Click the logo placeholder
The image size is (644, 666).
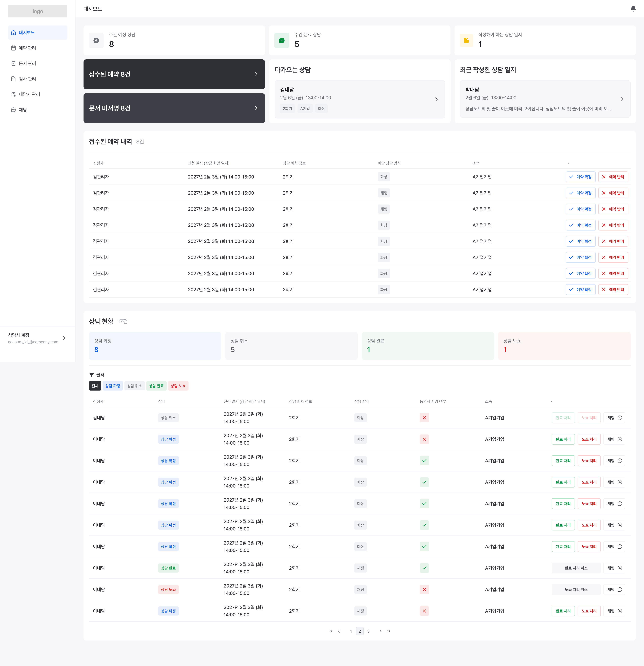38,11
